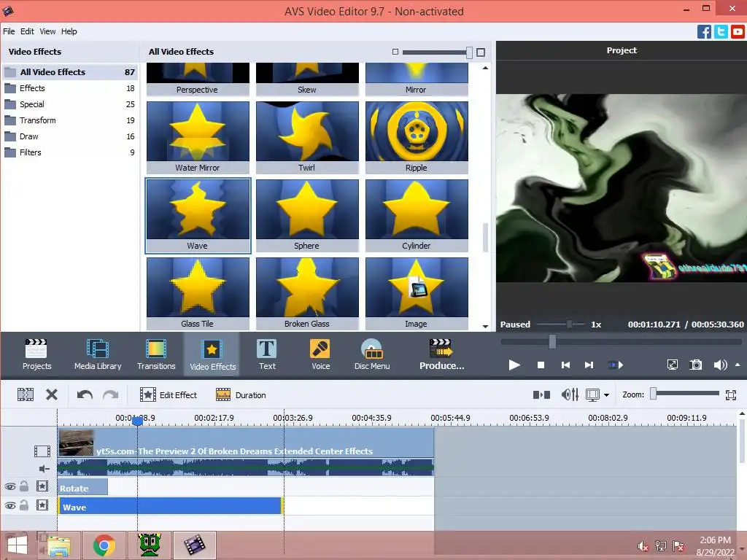Open the Projects section
Screen dimensions: 747x560
[36, 354]
